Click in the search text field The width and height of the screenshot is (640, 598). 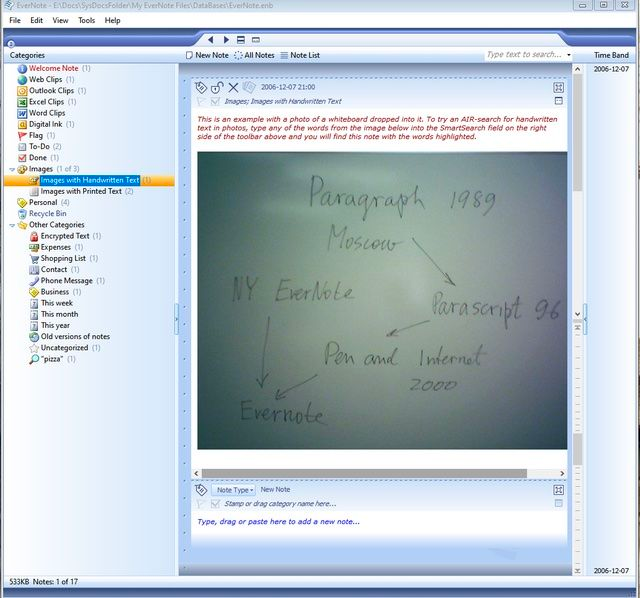(x=524, y=55)
